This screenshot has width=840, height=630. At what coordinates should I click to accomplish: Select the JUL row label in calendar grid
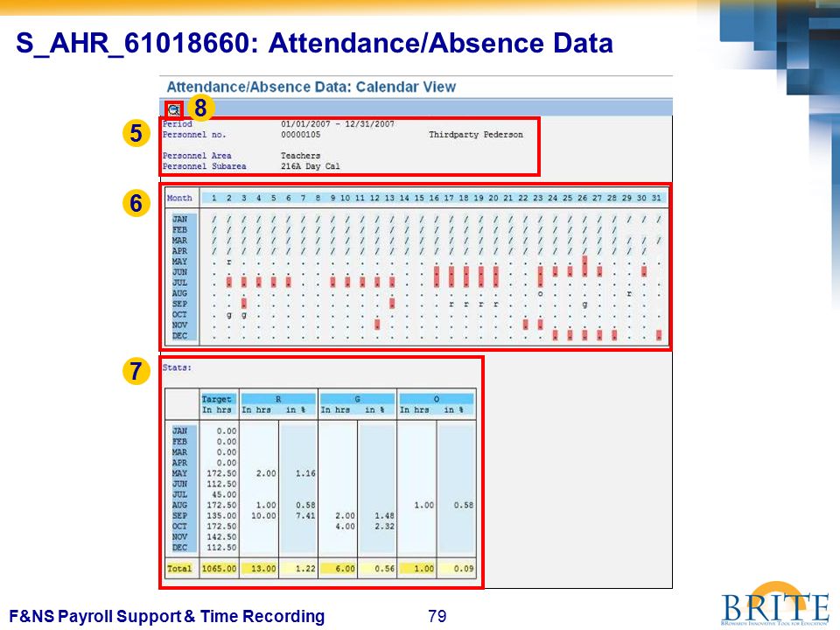179,283
